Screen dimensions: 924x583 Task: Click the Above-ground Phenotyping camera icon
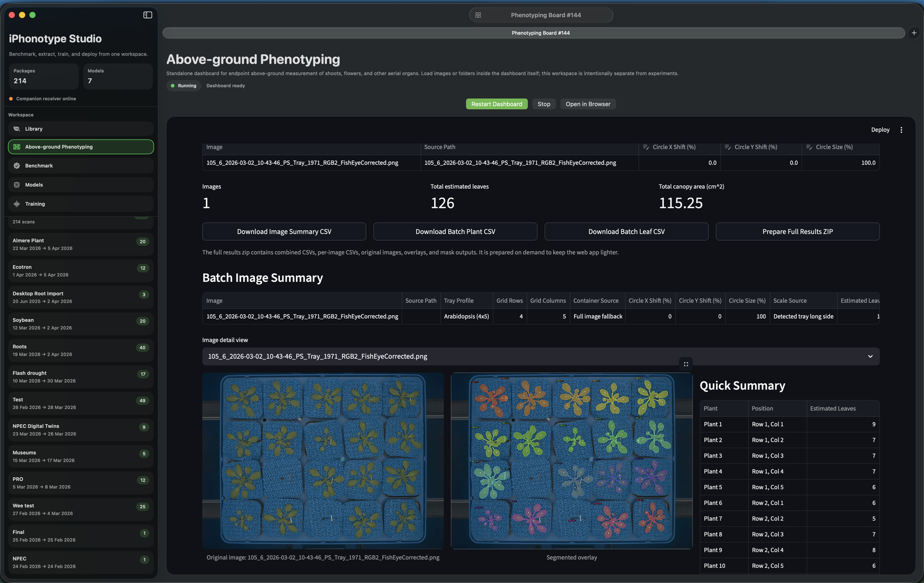pos(16,147)
